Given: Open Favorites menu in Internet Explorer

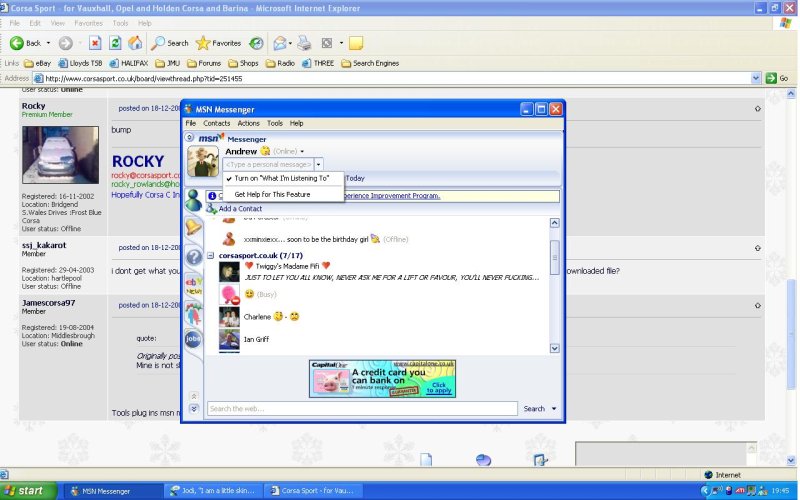Looking at the screenshot, I should coord(88,23).
